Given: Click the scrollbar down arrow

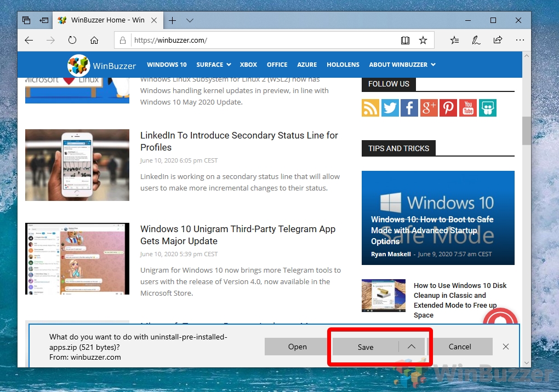Looking at the screenshot, I should click(527, 363).
